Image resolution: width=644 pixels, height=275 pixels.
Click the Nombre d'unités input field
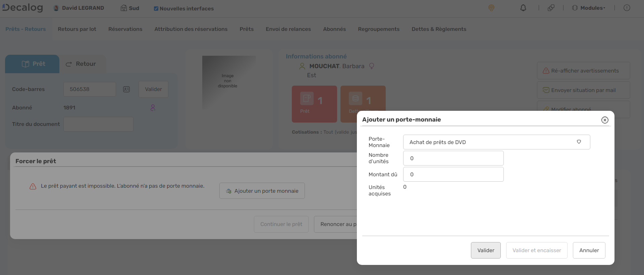coord(453,158)
